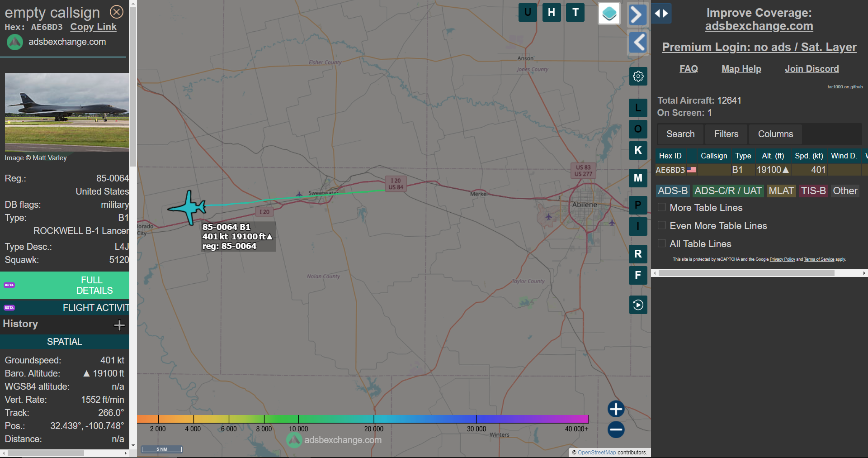Image resolution: width=868 pixels, height=458 pixels.
Task: Open Map Help link
Action: tap(741, 69)
